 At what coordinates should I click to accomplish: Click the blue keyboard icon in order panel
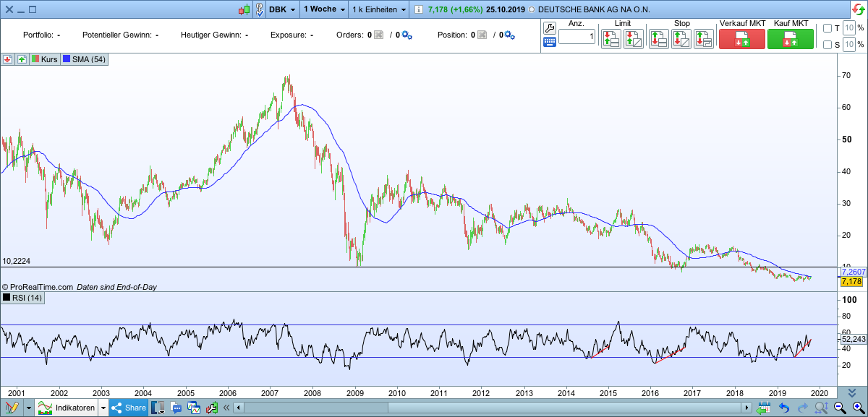[549, 42]
